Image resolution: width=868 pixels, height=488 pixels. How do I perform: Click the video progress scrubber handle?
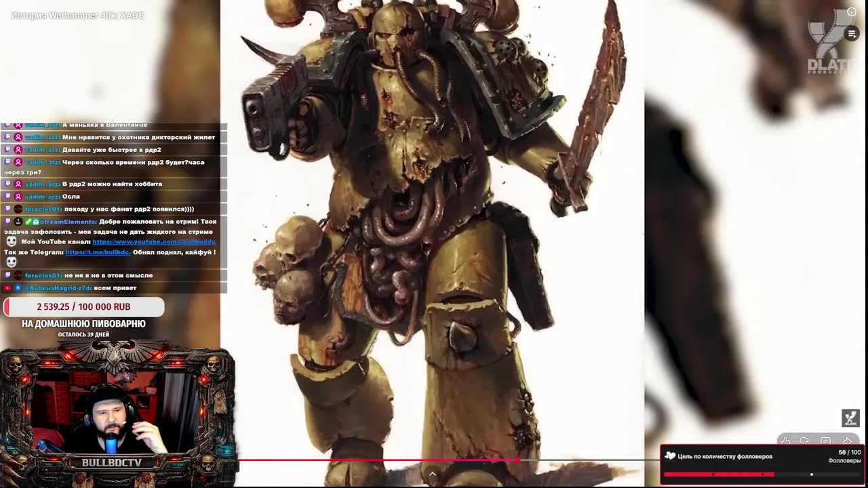[517, 460]
